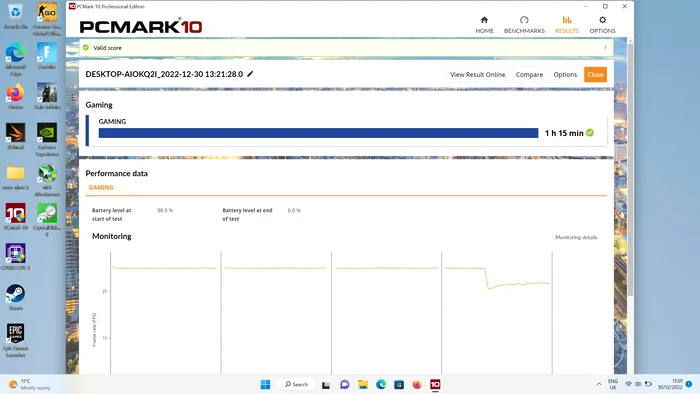
Task: Open the Monitoring details link
Action: pyautogui.click(x=576, y=237)
